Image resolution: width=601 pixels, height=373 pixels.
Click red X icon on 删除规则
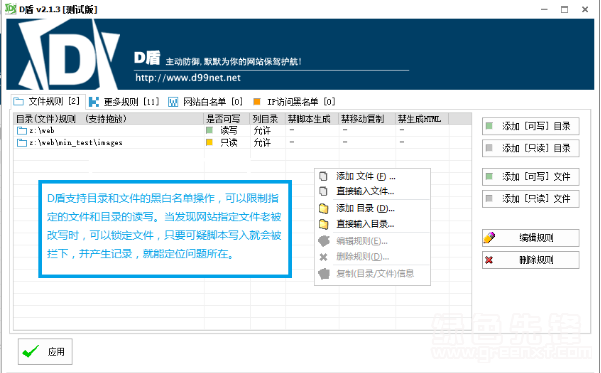point(489,260)
